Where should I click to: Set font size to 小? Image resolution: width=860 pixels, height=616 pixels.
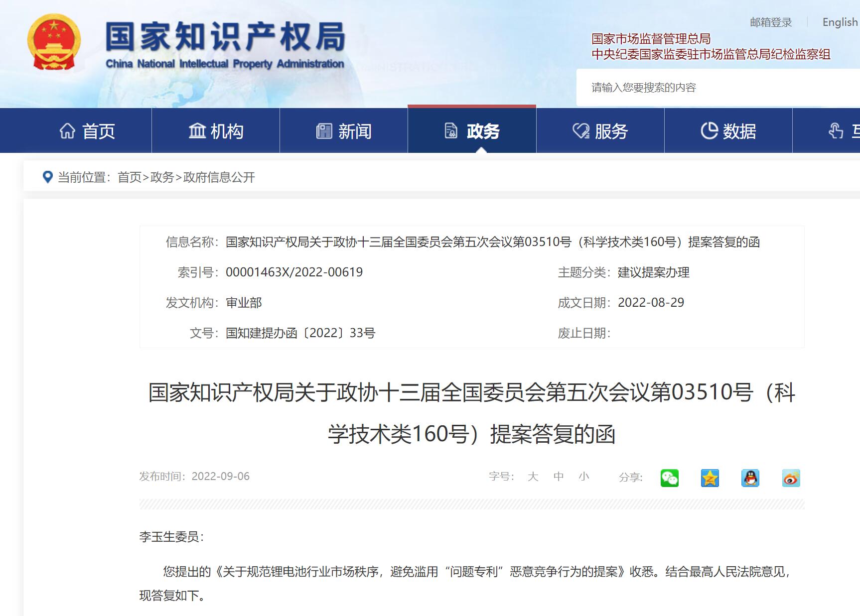click(584, 477)
